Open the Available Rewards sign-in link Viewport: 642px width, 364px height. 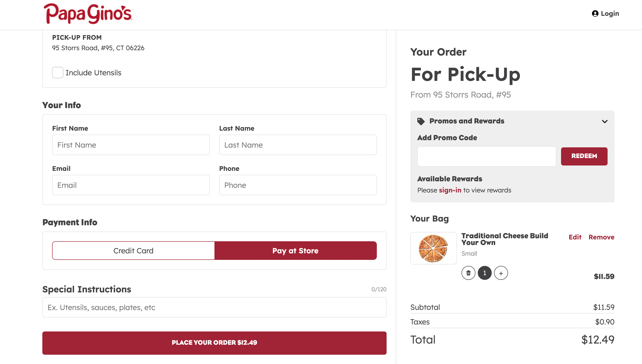pos(450,190)
